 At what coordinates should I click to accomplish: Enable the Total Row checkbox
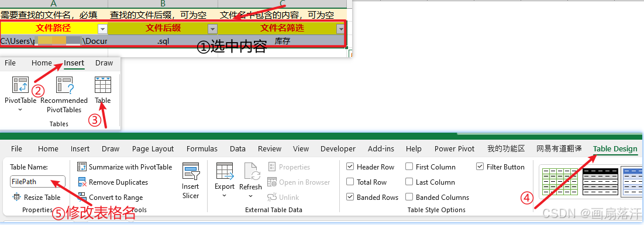pyautogui.click(x=350, y=182)
